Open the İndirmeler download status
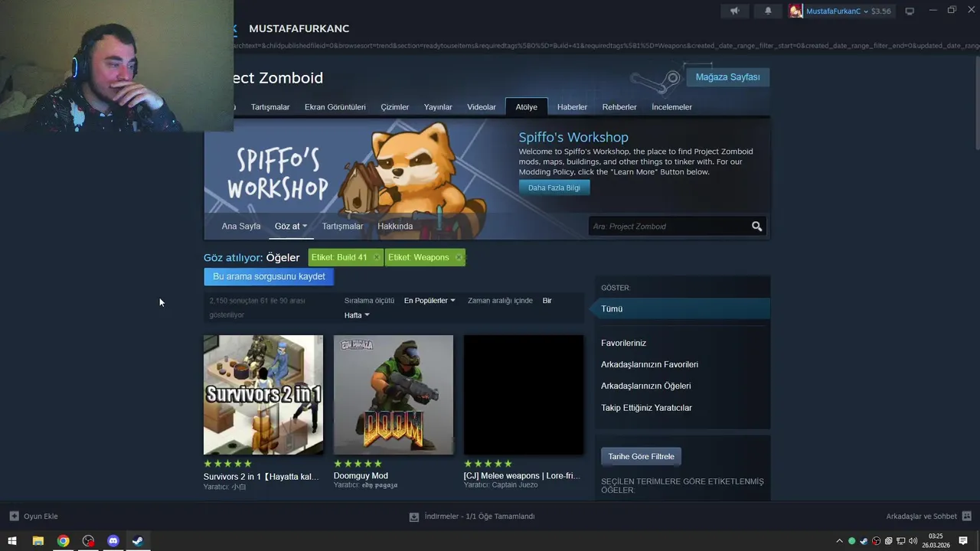 click(472, 517)
